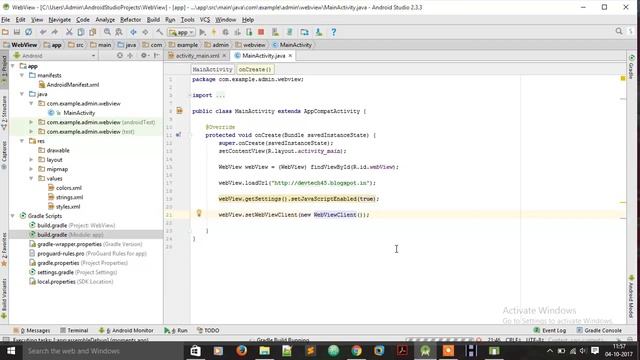Screen dimensions: 640x360
Task: Click the Undo arrow icon
Action: click(x=43, y=32)
